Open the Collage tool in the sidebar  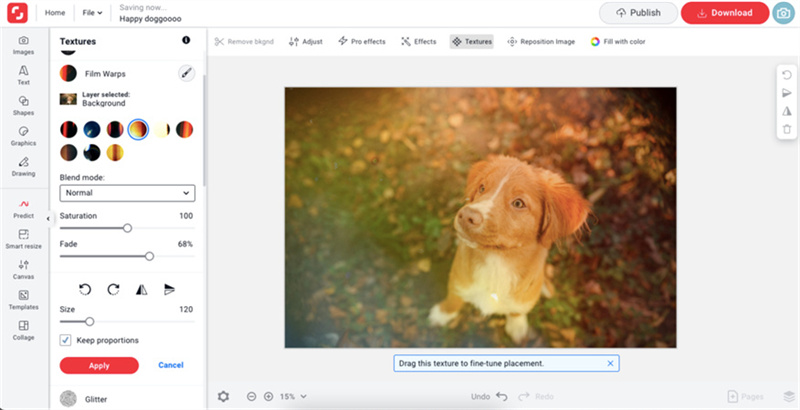(23, 329)
